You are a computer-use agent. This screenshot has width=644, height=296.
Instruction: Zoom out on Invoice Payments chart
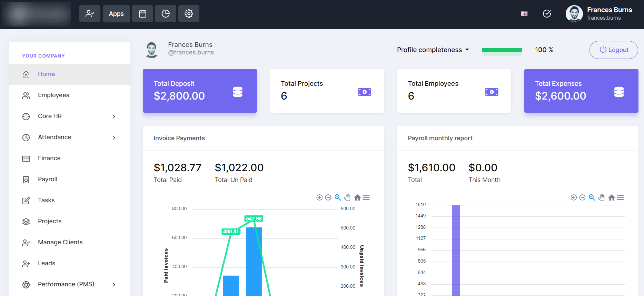[328, 197]
